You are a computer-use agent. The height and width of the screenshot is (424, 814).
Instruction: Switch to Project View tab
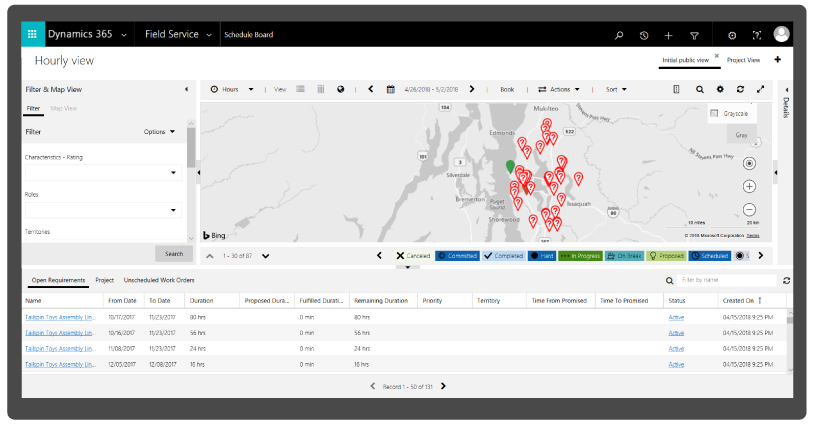[743, 60]
